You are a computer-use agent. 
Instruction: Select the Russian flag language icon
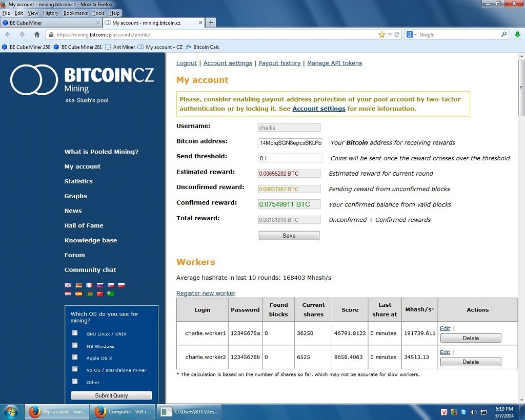[100, 285]
